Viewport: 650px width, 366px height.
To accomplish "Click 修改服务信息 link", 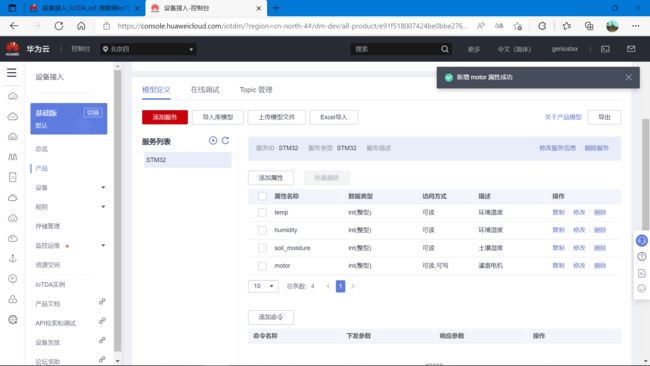I will click(x=557, y=148).
